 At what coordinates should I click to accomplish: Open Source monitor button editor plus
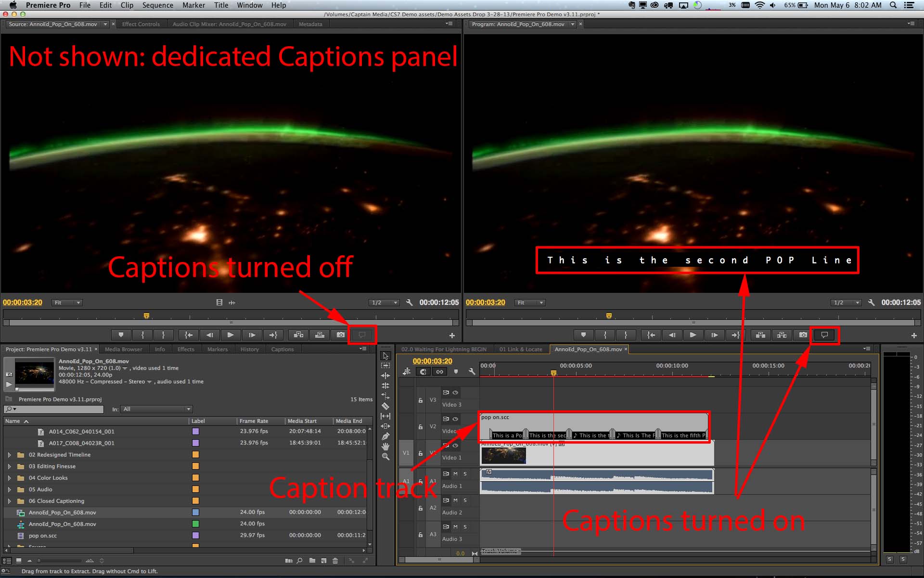click(x=452, y=335)
